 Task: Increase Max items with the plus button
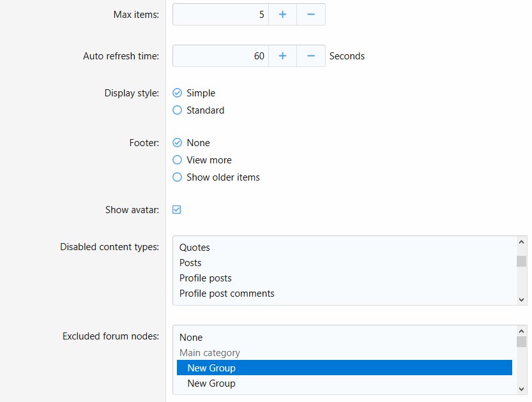coord(282,14)
